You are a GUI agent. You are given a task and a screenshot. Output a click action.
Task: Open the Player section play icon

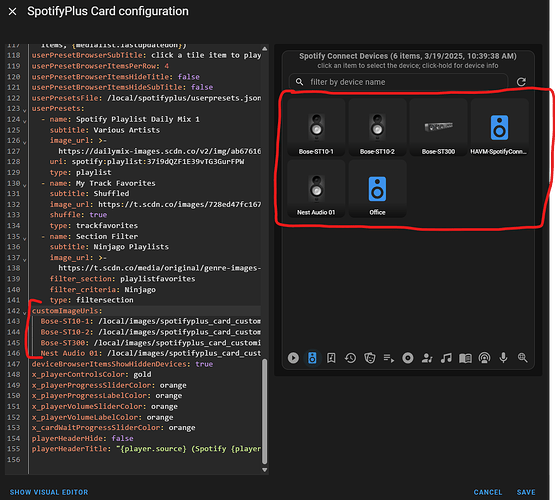pos(293,358)
